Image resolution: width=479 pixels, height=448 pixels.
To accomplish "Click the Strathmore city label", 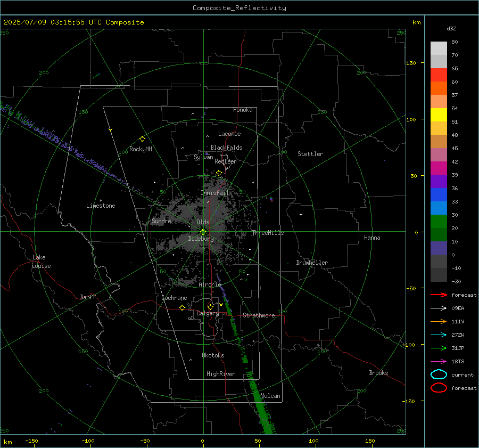I will click(x=259, y=315).
